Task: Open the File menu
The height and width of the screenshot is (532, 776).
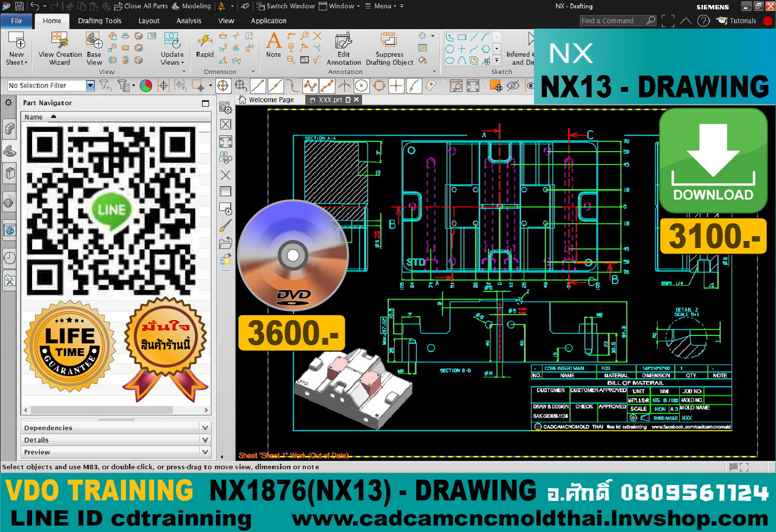Action: point(17,21)
